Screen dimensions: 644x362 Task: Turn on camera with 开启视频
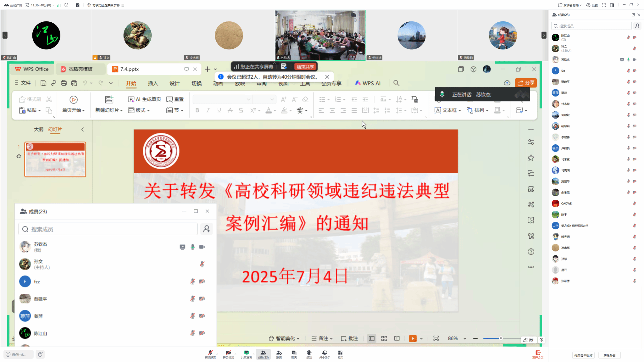228,354
